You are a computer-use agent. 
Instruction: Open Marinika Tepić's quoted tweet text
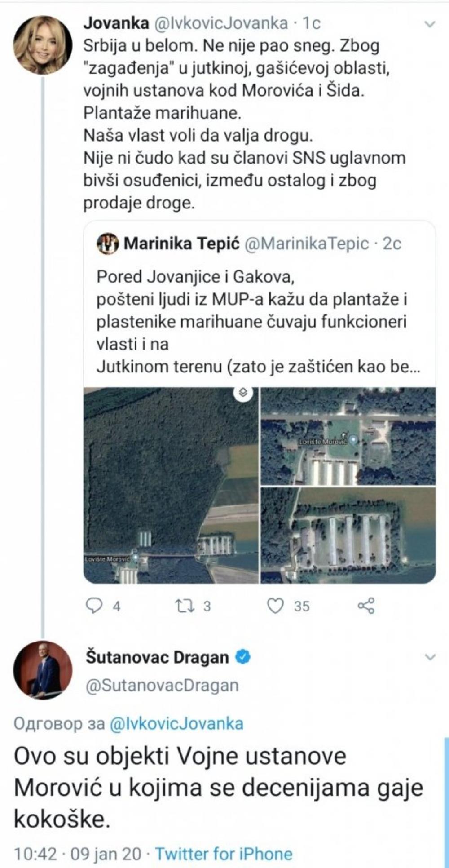click(251, 322)
